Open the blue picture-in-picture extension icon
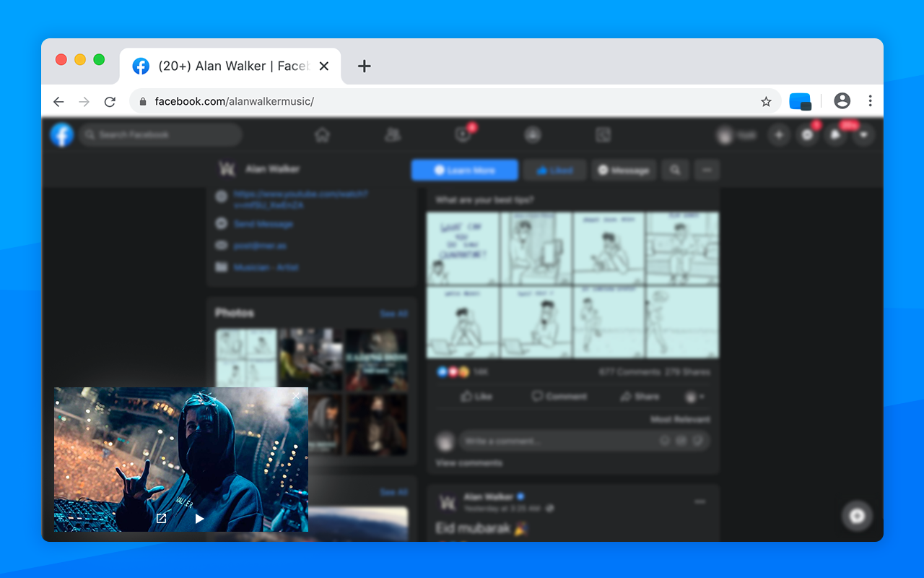The height and width of the screenshot is (578, 924). click(801, 102)
